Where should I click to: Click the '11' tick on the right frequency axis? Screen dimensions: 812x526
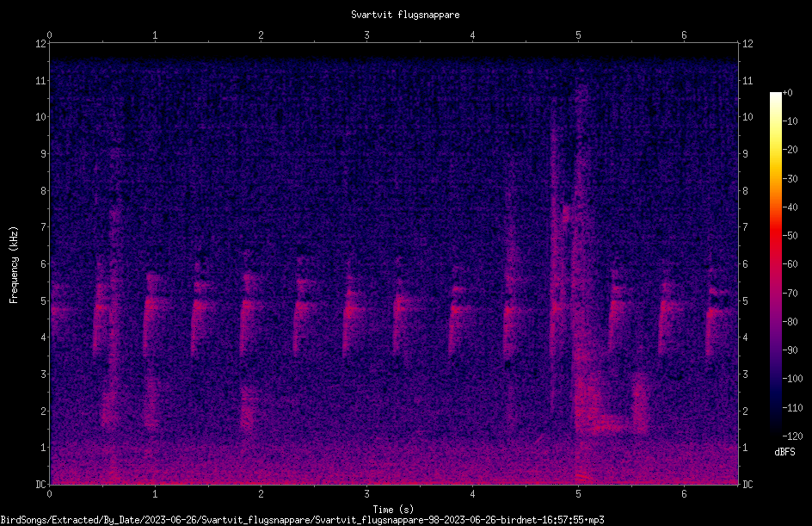[747, 80]
